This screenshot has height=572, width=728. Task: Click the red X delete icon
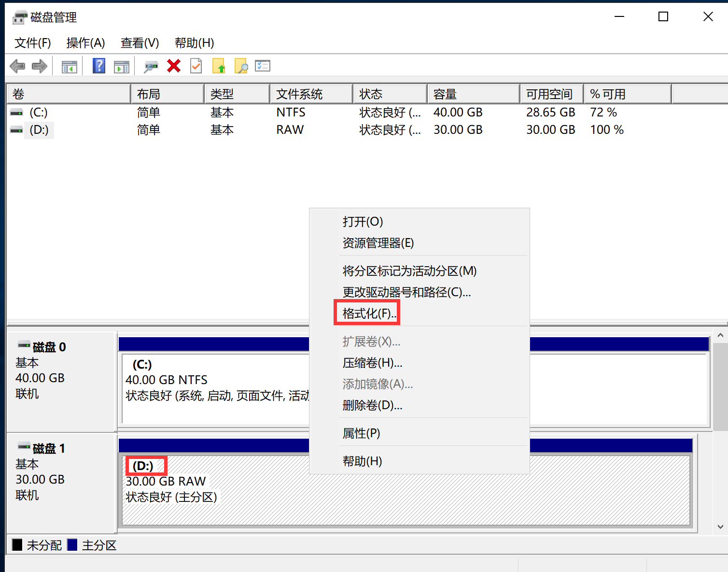pyautogui.click(x=174, y=66)
